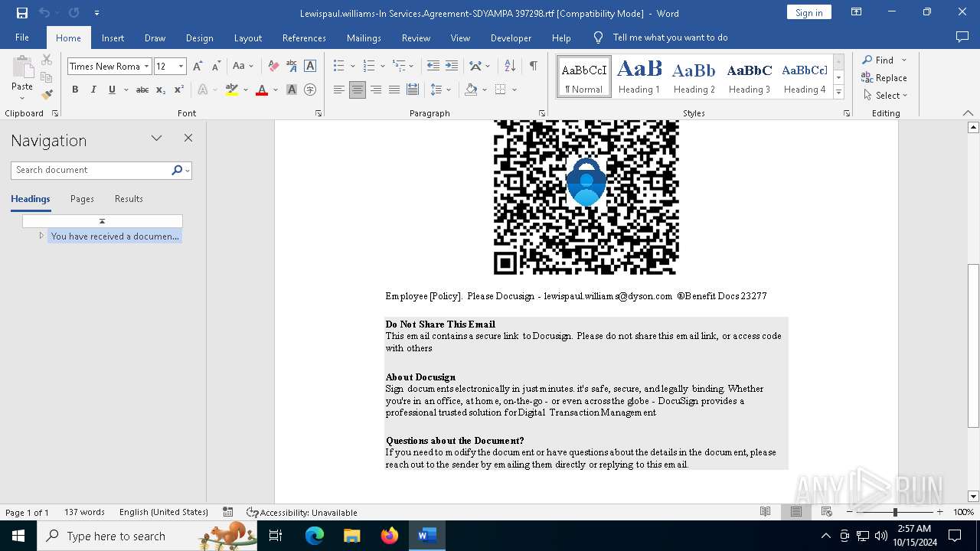Click the text highlight color button
This screenshot has width=980, height=551.
pyautogui.click(x=232, y=90)
